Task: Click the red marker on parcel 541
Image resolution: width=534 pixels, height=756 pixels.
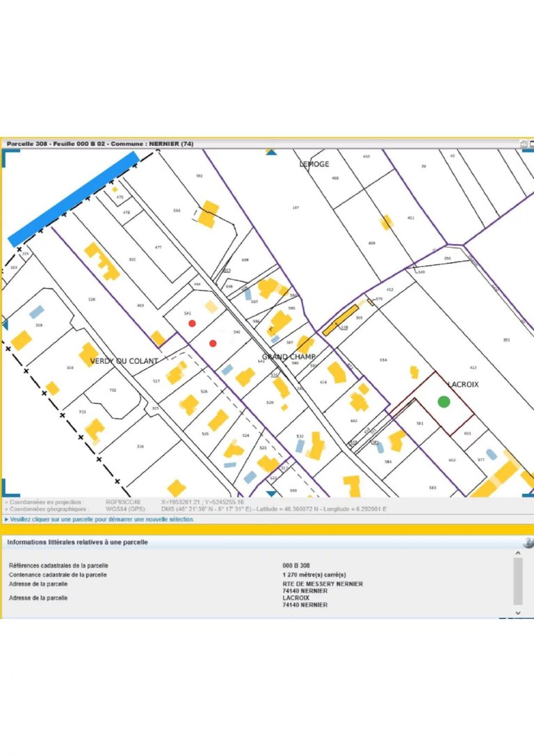Action: coord(192,323)
